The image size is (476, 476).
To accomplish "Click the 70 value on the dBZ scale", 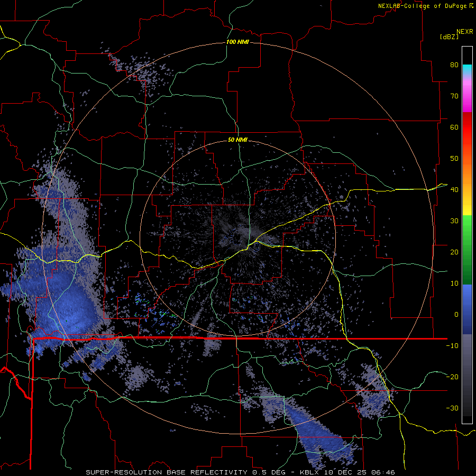I will [x=454, y=96].
